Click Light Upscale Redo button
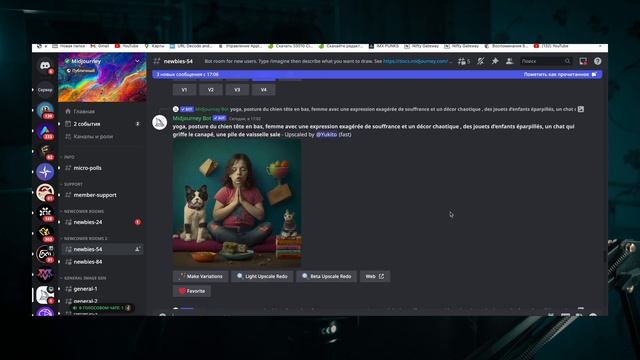This screenshot has height=360, width=640. point(262,276)
